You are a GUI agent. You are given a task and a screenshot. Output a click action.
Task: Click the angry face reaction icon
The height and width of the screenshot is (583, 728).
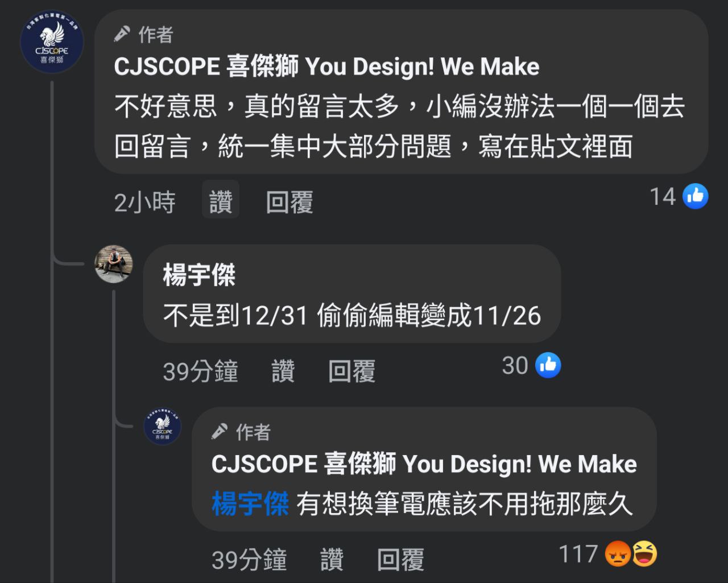click(x=618, y=553)
